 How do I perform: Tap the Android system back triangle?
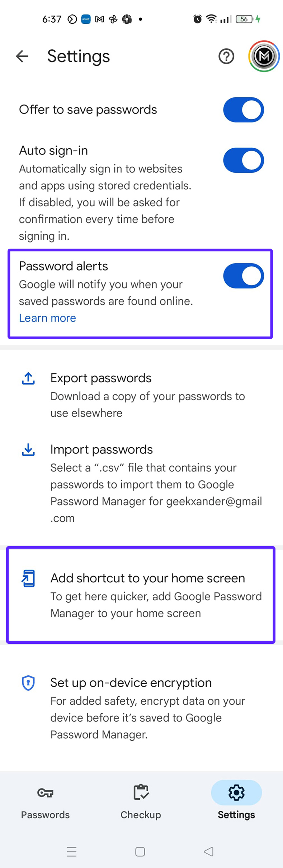(209, 851)
